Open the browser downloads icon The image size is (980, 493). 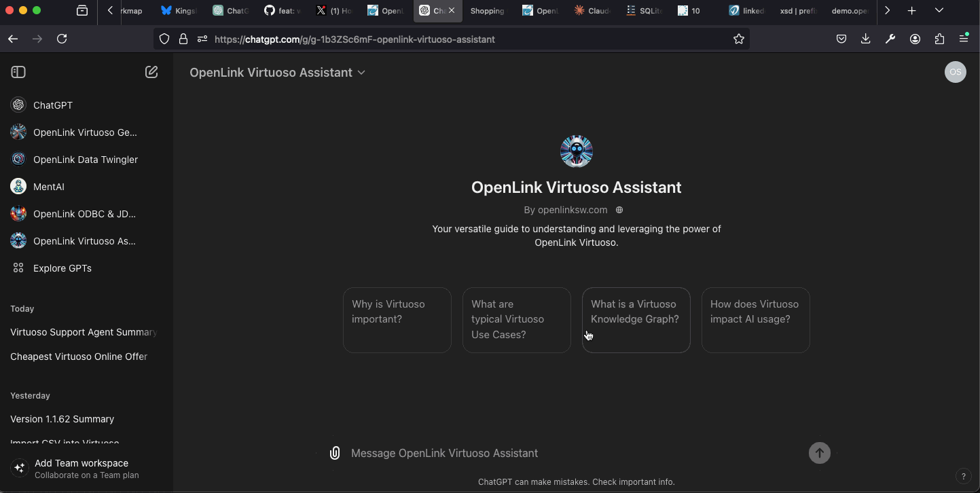[x=866, y=39]
